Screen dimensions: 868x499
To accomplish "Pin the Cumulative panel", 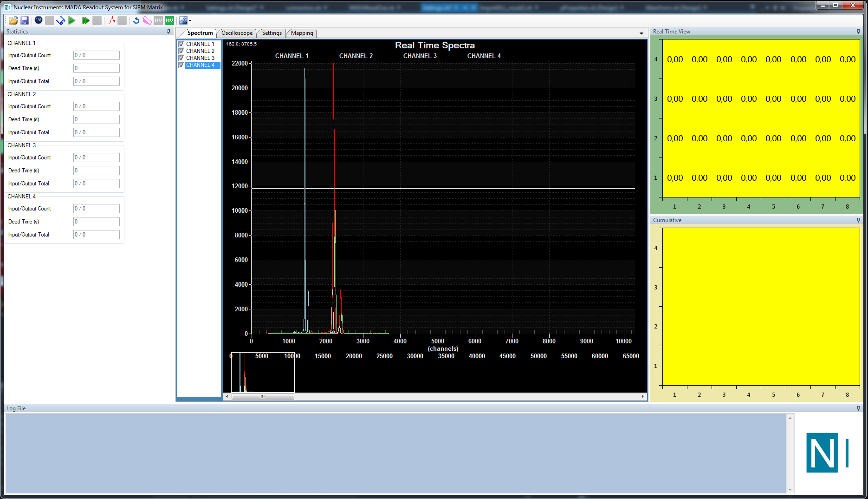I will 858,220.
